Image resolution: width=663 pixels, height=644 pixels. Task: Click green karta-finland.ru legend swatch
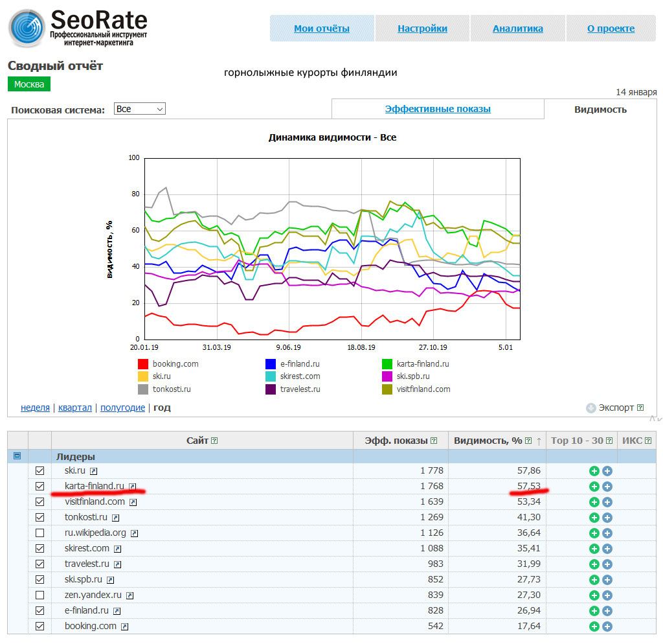tap(387, 364)
